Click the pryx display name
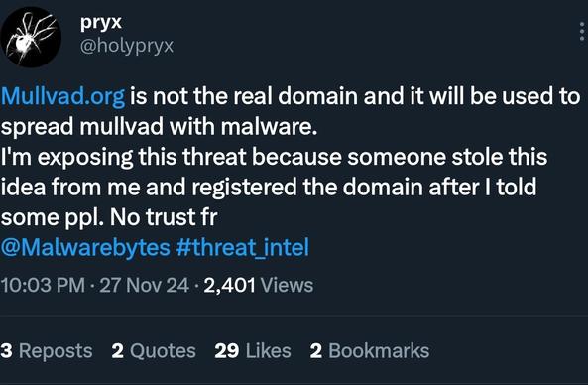The image size is (588, 385). point(101,22)
